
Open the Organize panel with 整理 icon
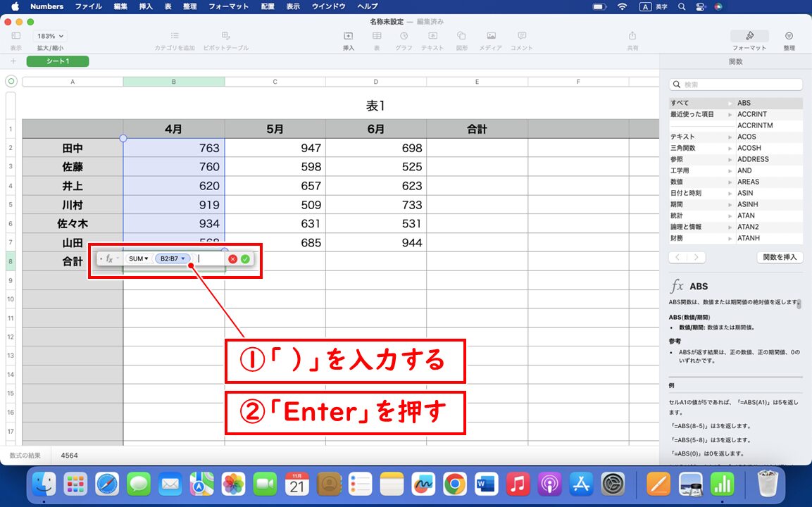pos(789,39)
